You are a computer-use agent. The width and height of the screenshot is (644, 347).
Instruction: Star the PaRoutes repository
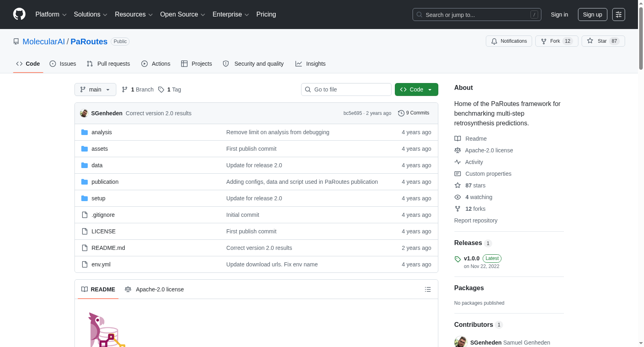(603, 41)
